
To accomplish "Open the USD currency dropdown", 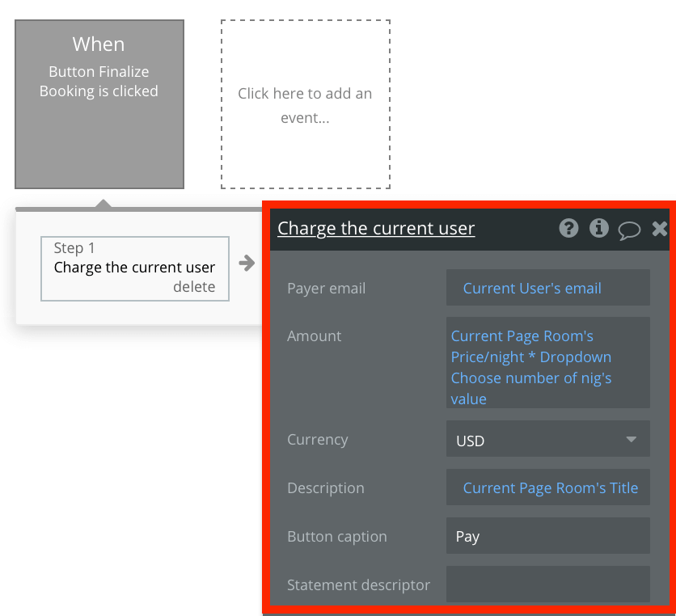I will pyautogui.click(x=547, y=439).
